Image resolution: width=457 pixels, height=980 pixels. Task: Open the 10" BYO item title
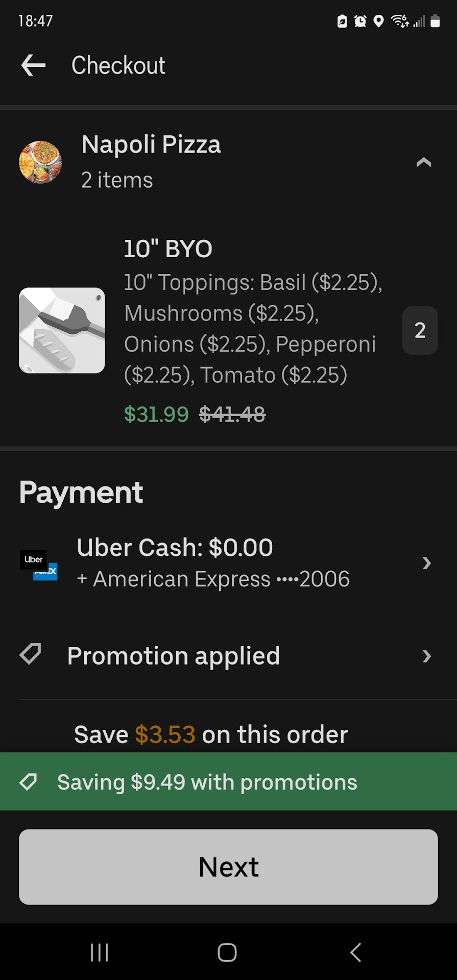click(168, 249)
